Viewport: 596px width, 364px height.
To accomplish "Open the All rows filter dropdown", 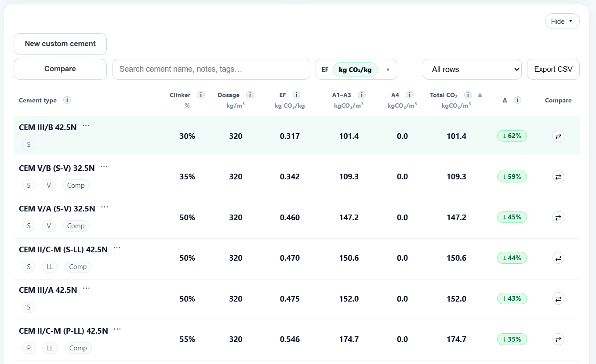I will [472, 69].
